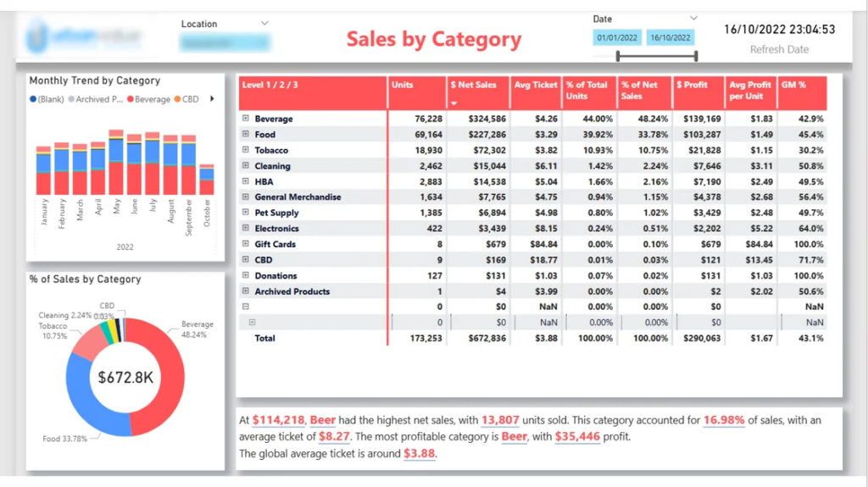Grab the right date slider handle
This screenshot has width=868, height=487.
696,55
